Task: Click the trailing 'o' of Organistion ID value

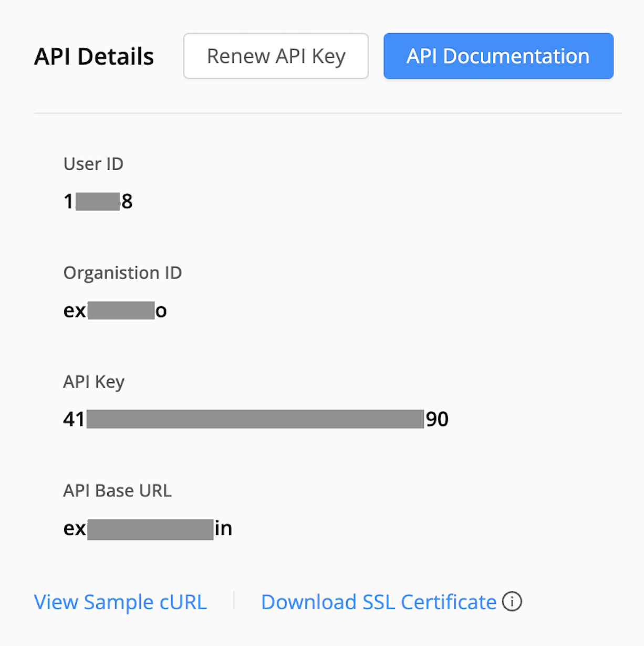Action: 161,311
